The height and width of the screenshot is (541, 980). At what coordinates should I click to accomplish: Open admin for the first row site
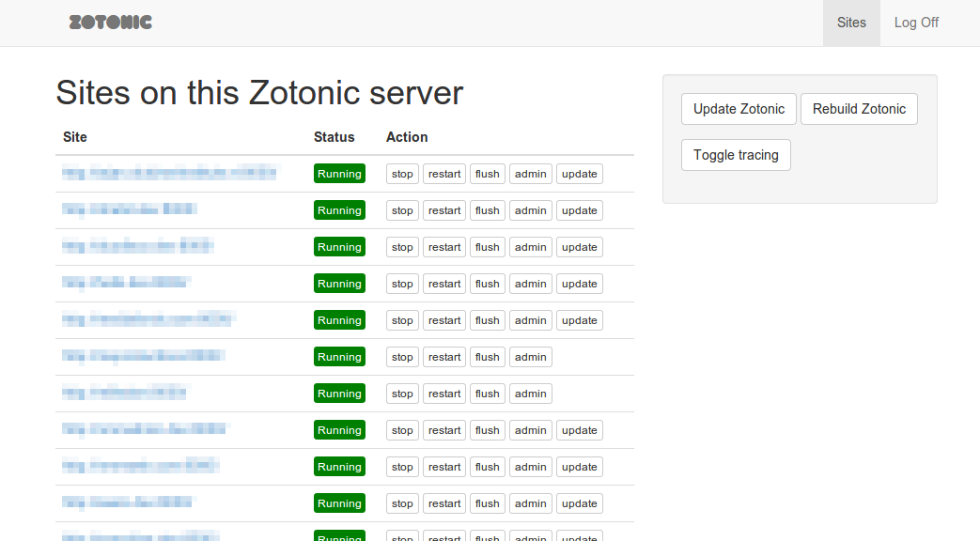point(531,174)
